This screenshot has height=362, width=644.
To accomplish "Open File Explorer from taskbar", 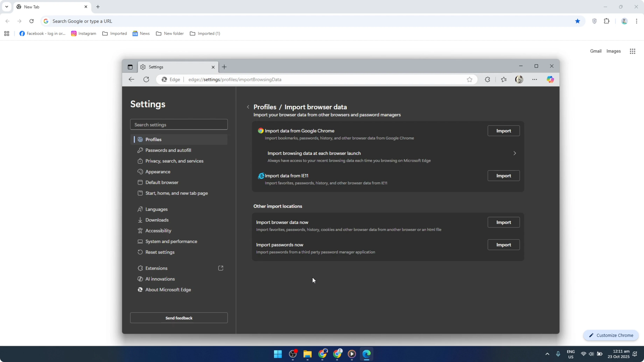I will coord(307,354).
